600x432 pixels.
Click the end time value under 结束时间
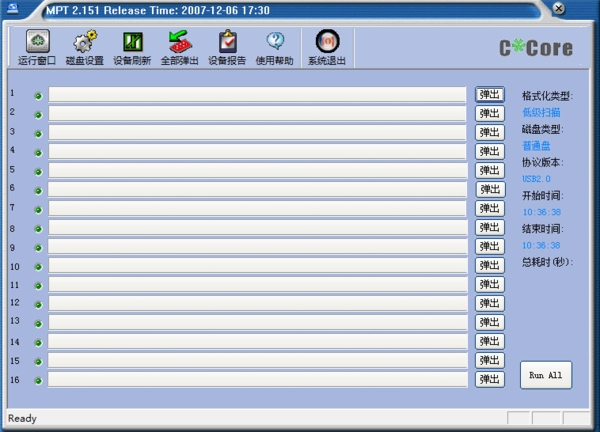click(x=541, y=245)
